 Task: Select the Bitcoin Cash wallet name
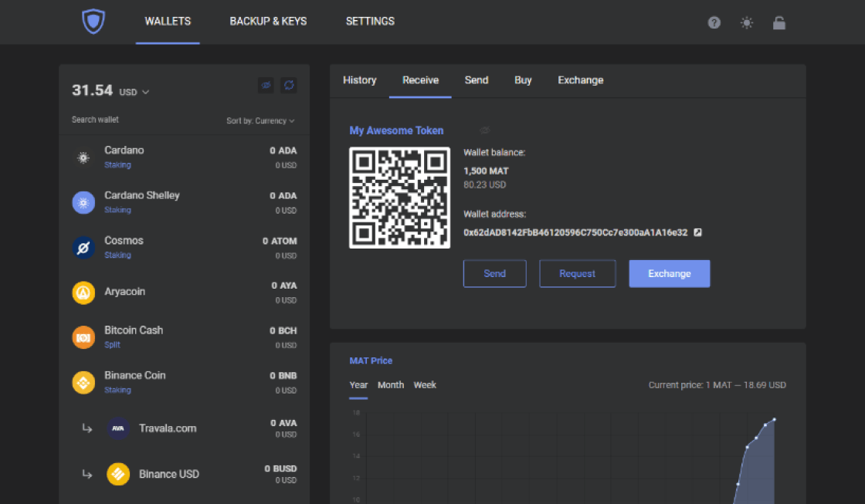point(134,330)
